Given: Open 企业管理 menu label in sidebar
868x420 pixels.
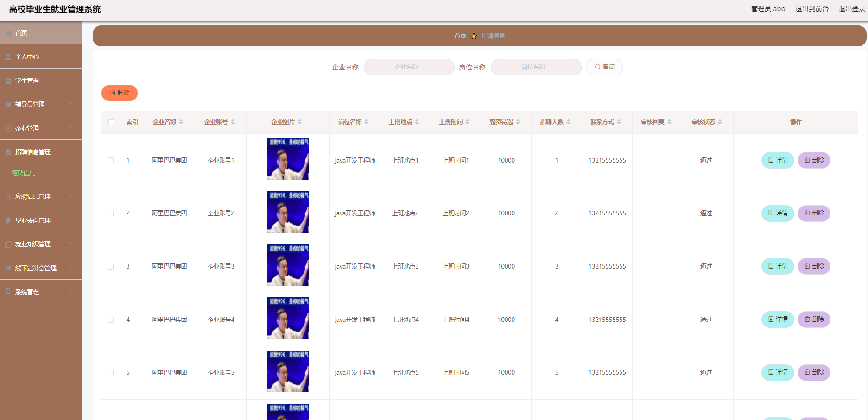Looking at the screenshot, I should click(x=27, y=128).
